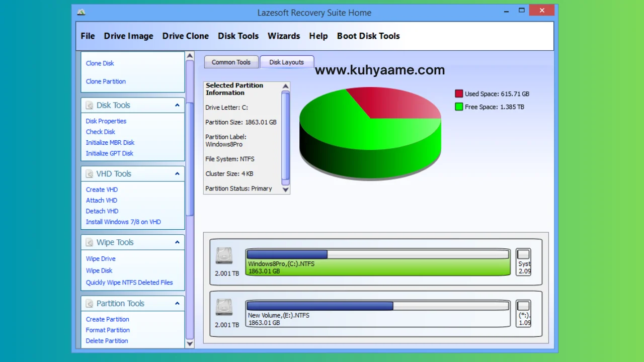Click the Used Space: 615.71 GB label

497,94
